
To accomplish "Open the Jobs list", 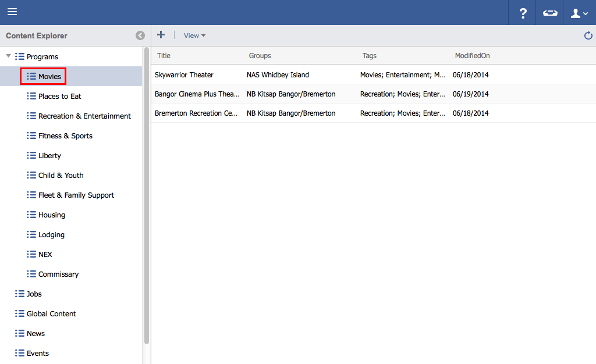I will (x=34, y=294).
